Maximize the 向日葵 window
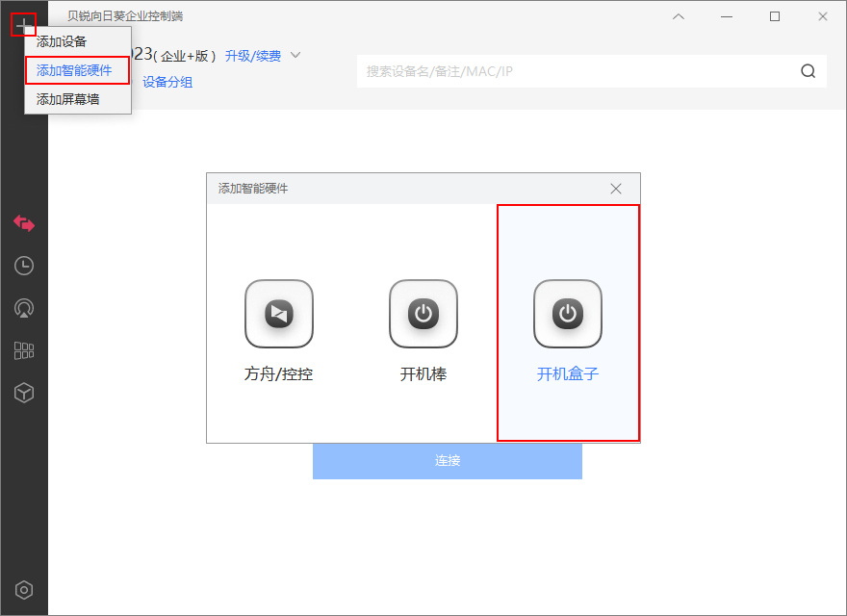The width and height of the screenshot is (847, 616). tap(775, 16)
